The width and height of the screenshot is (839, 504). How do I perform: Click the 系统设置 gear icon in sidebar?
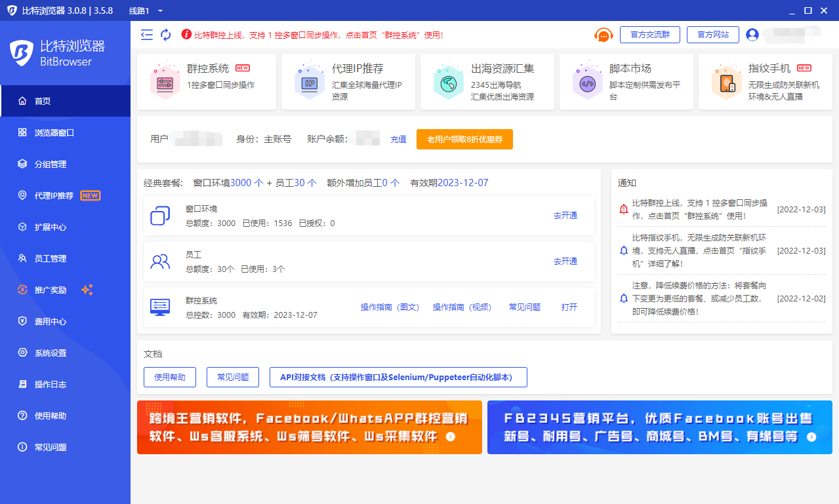[x=22, y=353]
